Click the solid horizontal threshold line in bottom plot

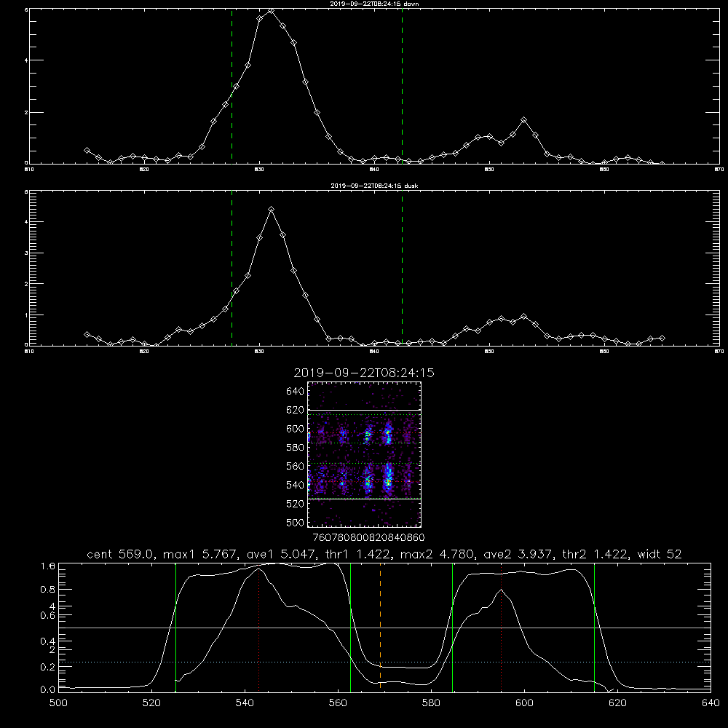click(x=384, y=628)
